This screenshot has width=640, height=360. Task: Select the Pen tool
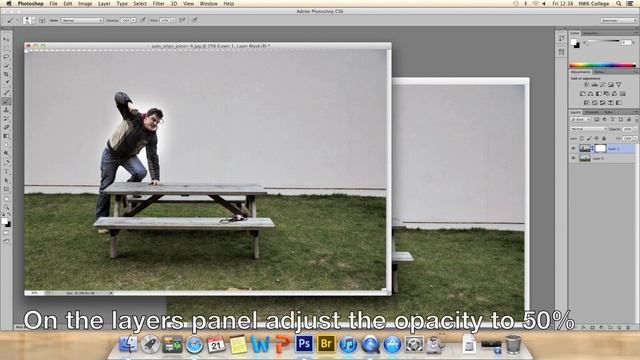(6, 162)
